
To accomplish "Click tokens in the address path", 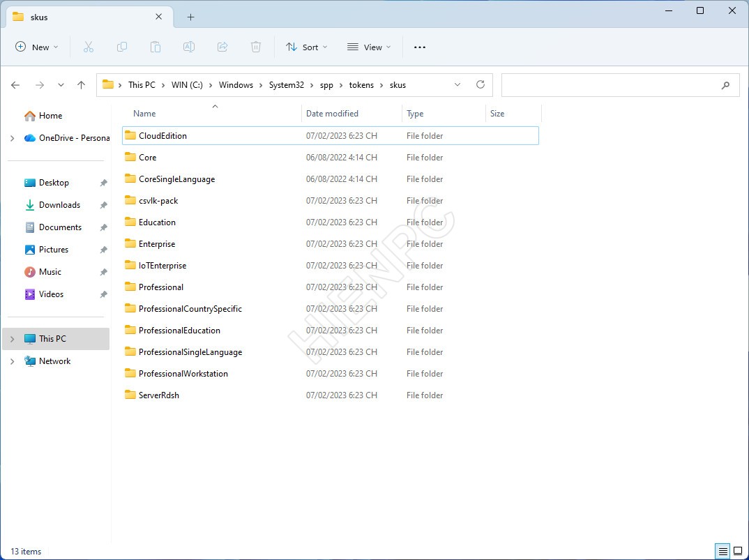I will [x=361, y=85].
